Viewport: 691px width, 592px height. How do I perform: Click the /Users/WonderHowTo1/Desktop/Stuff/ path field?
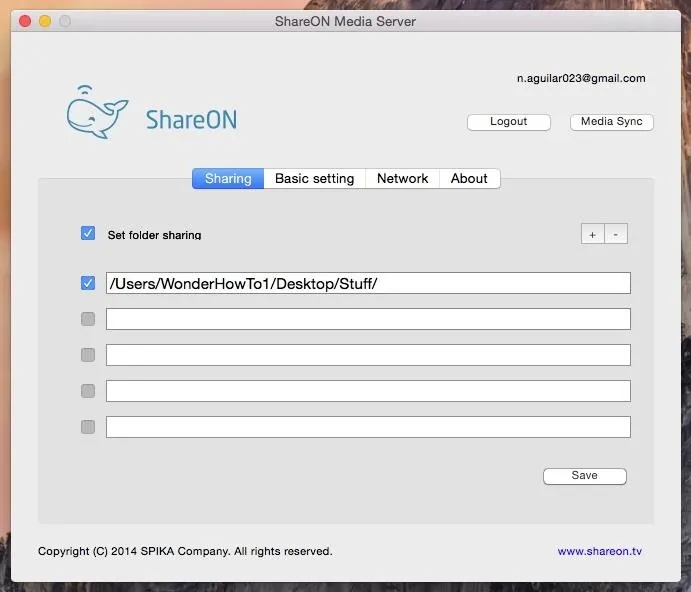point(368,283)
